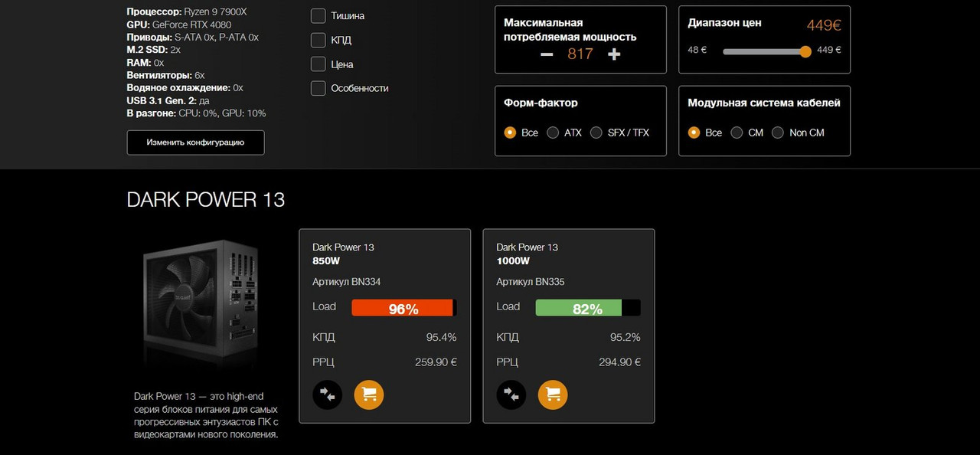
Task: Click the 449€ current price label
Action: [x=824, y=25]
